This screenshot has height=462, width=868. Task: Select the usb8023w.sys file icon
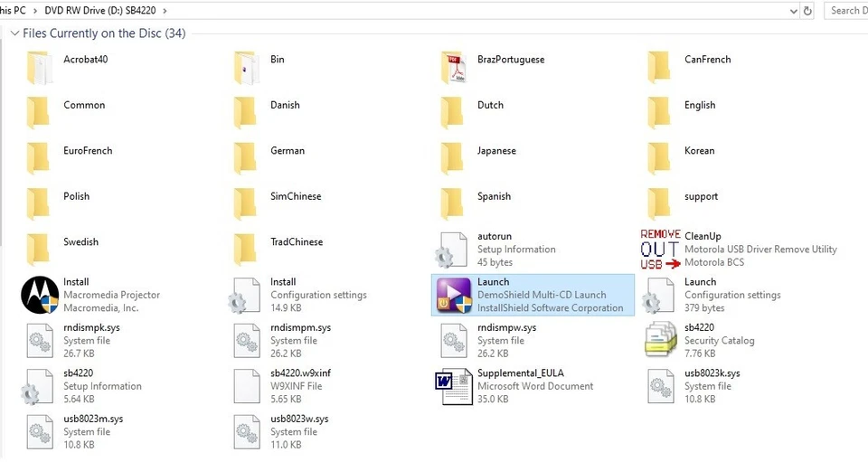(247, 432)
